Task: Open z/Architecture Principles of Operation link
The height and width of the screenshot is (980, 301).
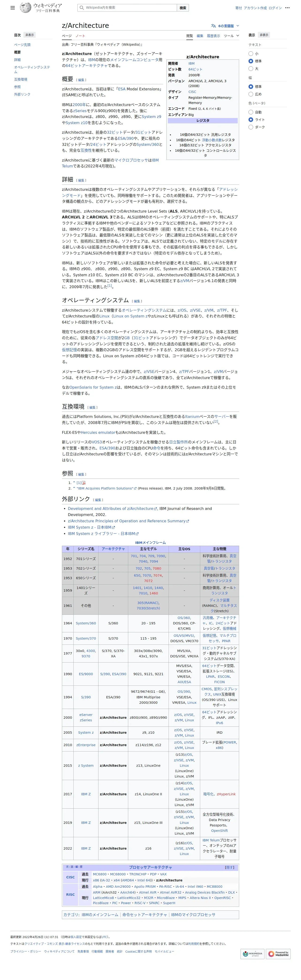Action: coord(128,521)
